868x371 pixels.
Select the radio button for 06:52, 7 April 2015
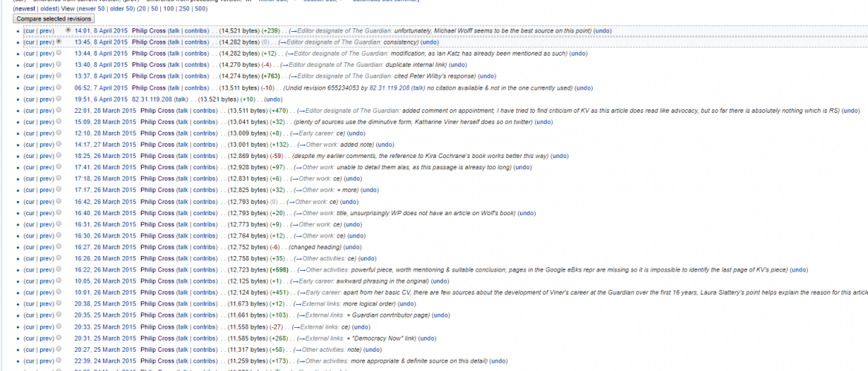click(59, 88)
